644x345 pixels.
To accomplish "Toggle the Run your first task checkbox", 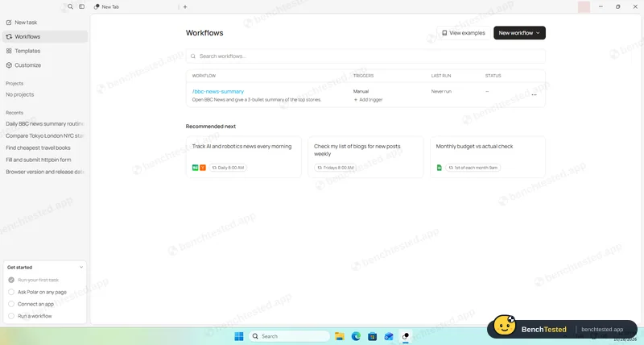I will point(11,280).
